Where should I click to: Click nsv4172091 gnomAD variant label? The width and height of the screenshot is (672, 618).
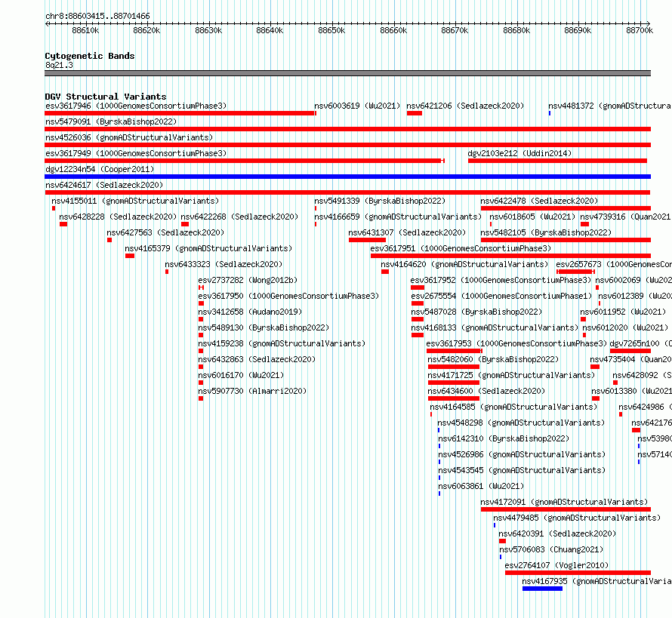[564, 502]
